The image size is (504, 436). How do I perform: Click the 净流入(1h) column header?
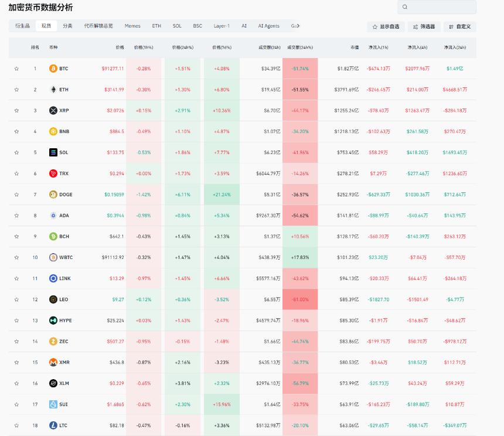click(x=379, y=47)
